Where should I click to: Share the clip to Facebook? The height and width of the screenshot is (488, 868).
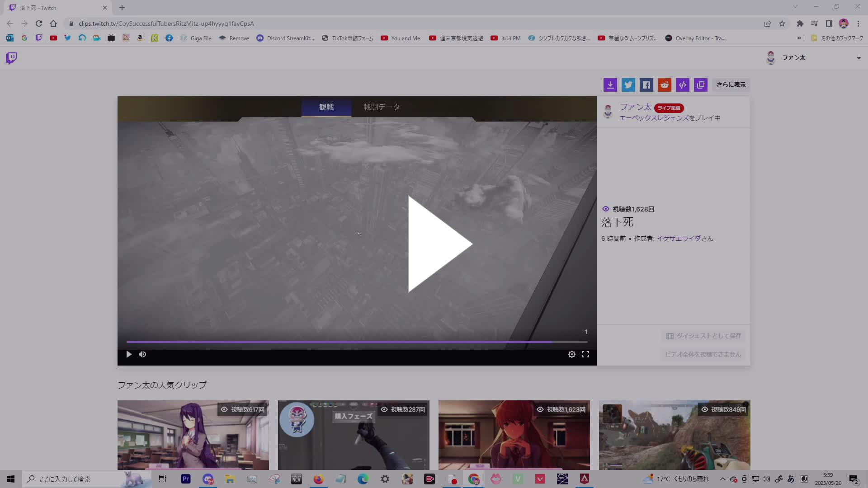click(646, 84)
